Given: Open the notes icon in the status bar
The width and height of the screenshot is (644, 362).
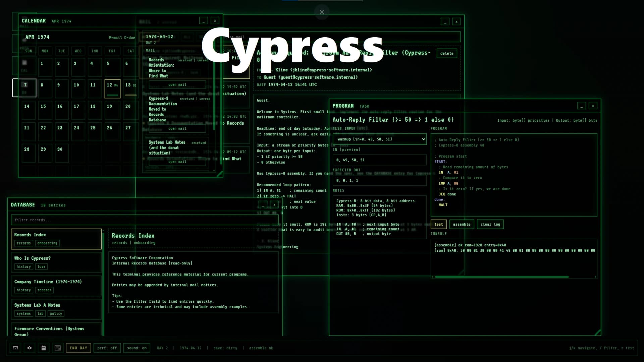Looking at the screenshot, I should click(x=57, y=348).
